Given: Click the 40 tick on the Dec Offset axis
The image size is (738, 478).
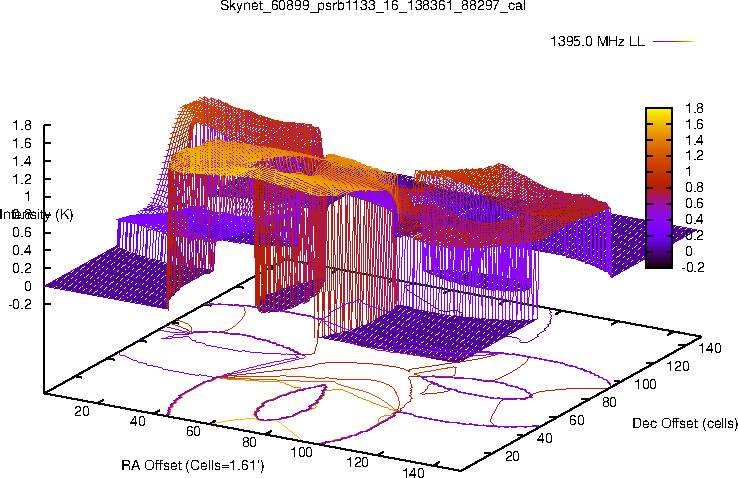Looking at the screenshot, I should (x=544, y=438).
